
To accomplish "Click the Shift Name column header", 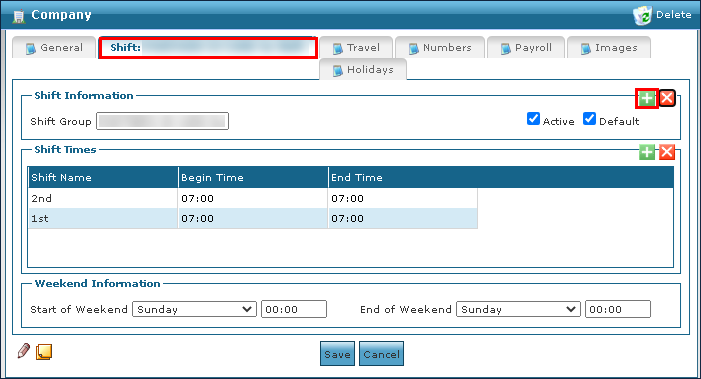I will pos(103,177).
